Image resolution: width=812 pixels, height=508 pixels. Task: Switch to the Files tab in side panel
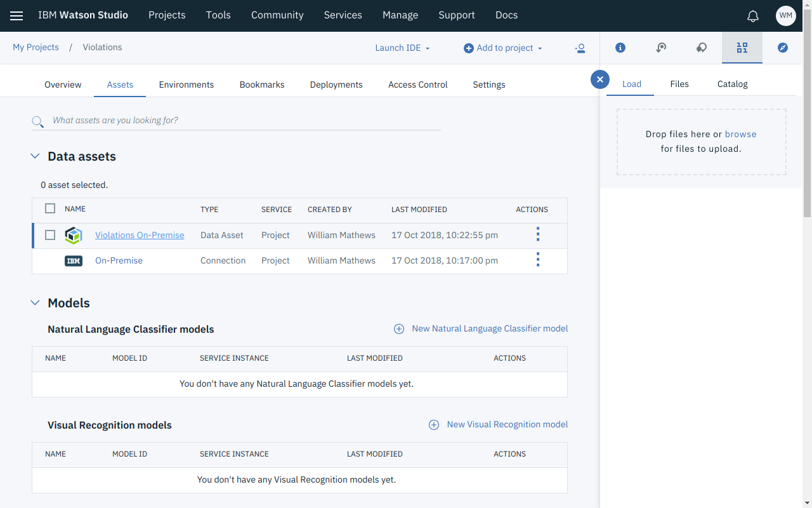click(679, 84)
